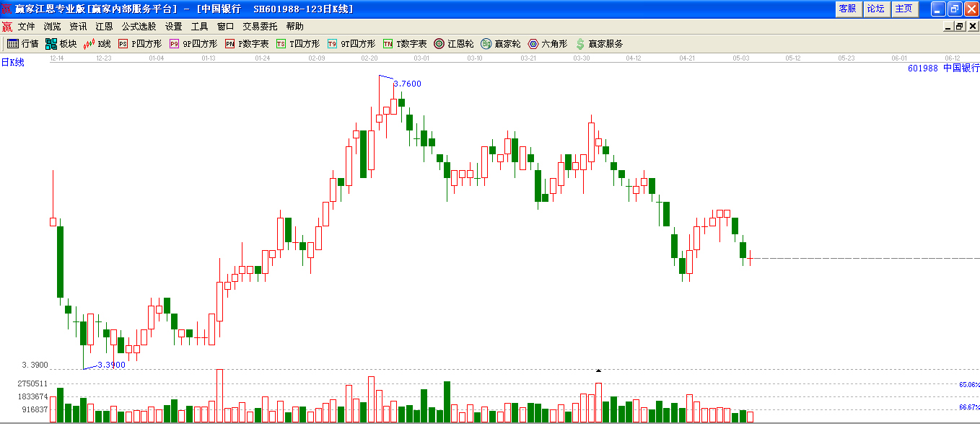The height and width of the screenshot is (426, 980).
Task: Open the 工具 menu
Action: point(199,27)
